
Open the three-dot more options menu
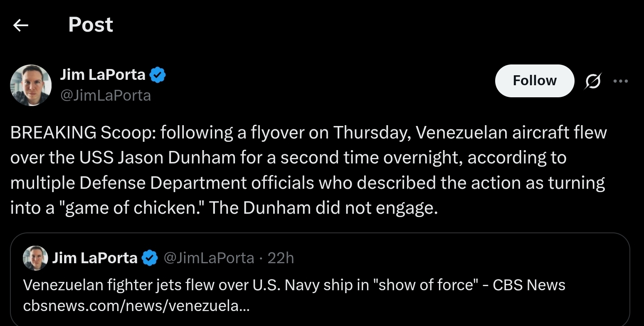[620, 81]
